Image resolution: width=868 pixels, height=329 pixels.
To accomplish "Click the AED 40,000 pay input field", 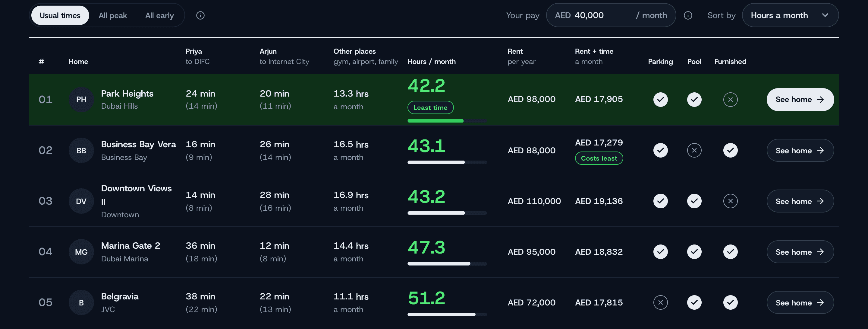I will (x=611, y=15).
